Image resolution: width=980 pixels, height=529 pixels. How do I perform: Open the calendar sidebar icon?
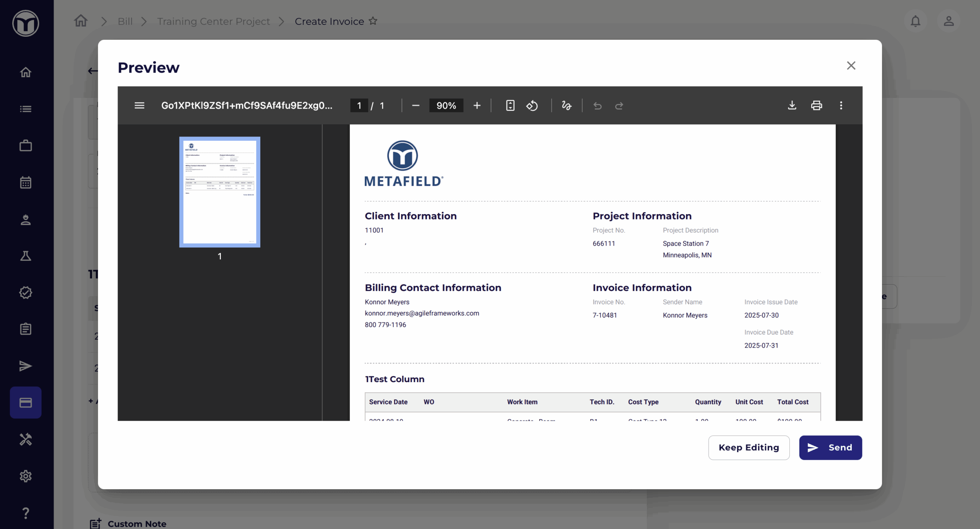pos(26,182)
